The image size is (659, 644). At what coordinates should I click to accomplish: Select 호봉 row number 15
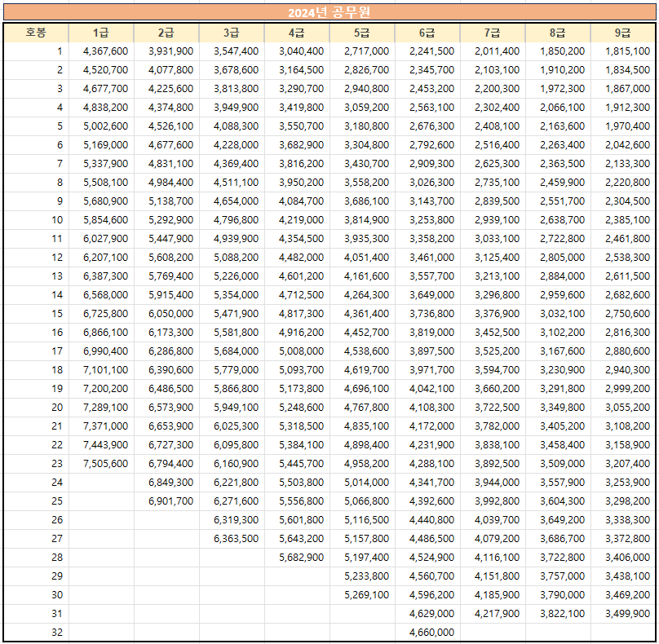pyautogui.click(x=36, y=314)
